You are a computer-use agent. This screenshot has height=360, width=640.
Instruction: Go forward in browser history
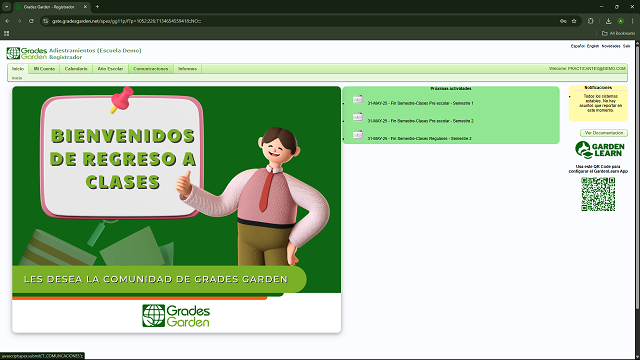(x=19, y=21)
